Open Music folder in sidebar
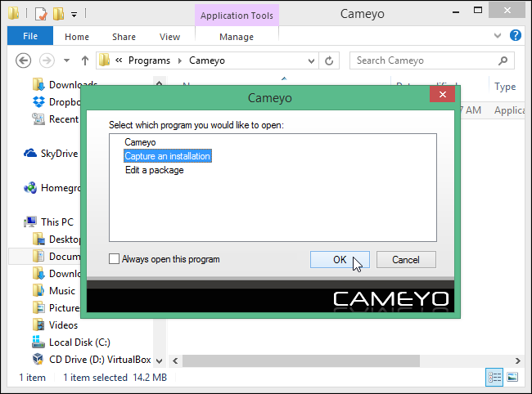Image resolution: width=532 pixels, height=394 pixels. (54, 291)
